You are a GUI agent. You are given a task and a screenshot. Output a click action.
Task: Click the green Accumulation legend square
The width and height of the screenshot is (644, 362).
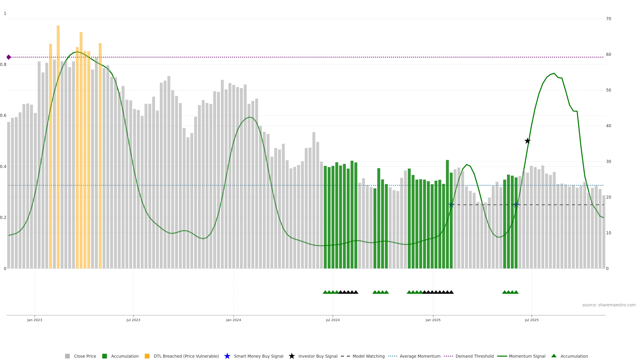(104, 356)
